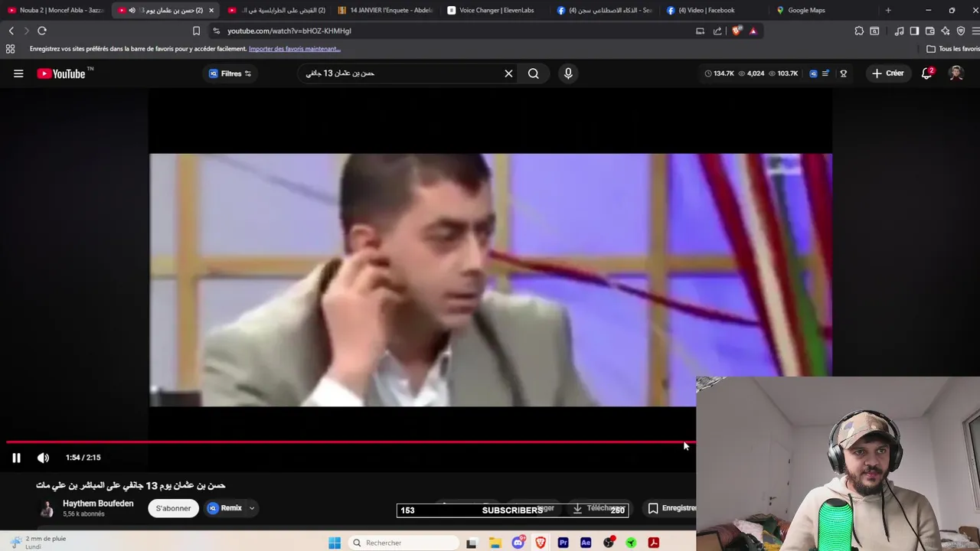Image resolution: width=980 pixels, height=551 pixels.
Task: Open Discord from taskbar
Action: (x=518, y=543)
